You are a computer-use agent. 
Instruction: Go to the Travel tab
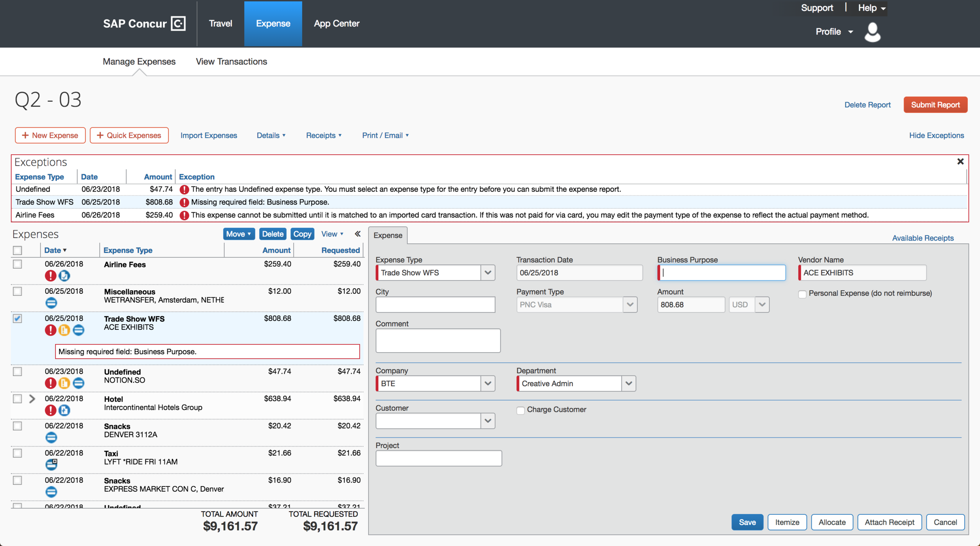[220, 24]
